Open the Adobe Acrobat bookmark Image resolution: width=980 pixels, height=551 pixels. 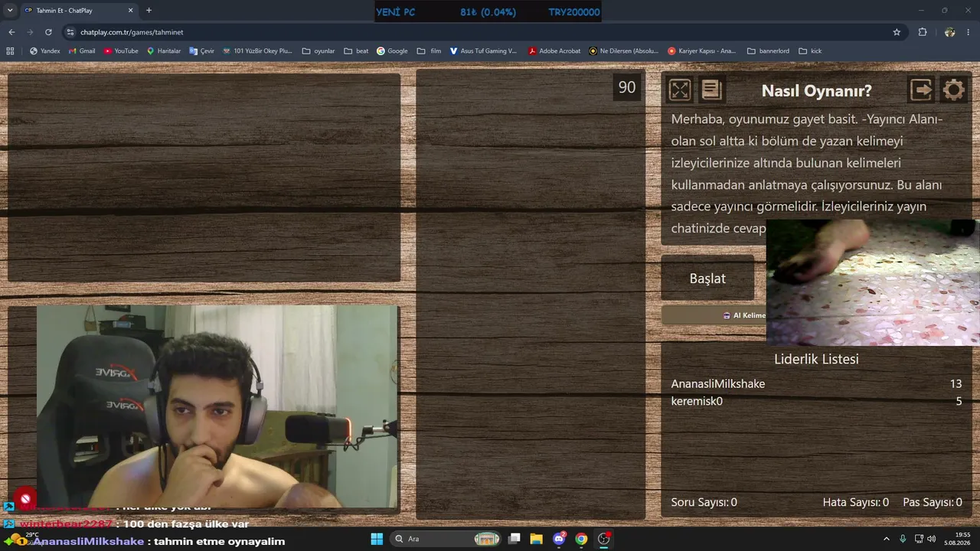click(x=554, y=51)
